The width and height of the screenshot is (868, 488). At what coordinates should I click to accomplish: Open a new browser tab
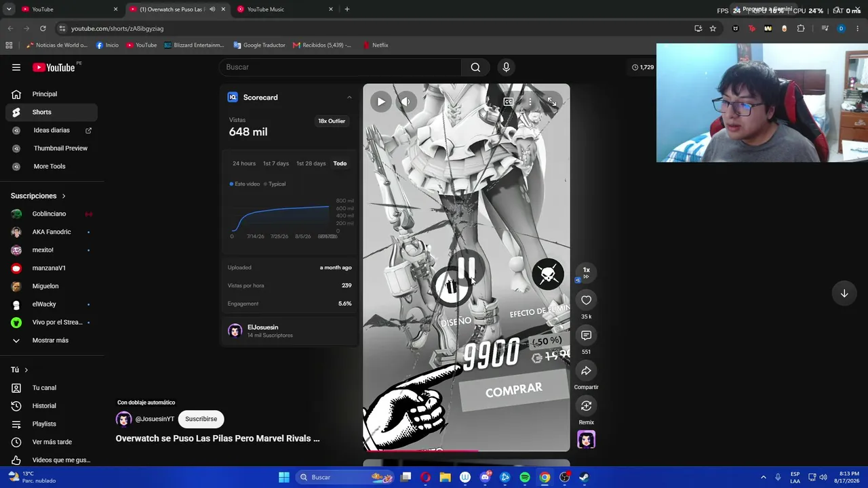[x=347, y=9]
